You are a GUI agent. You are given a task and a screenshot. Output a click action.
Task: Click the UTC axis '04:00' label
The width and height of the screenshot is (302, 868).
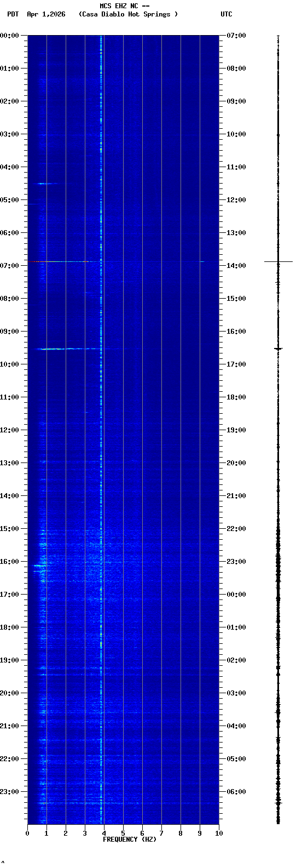[236, 726]
